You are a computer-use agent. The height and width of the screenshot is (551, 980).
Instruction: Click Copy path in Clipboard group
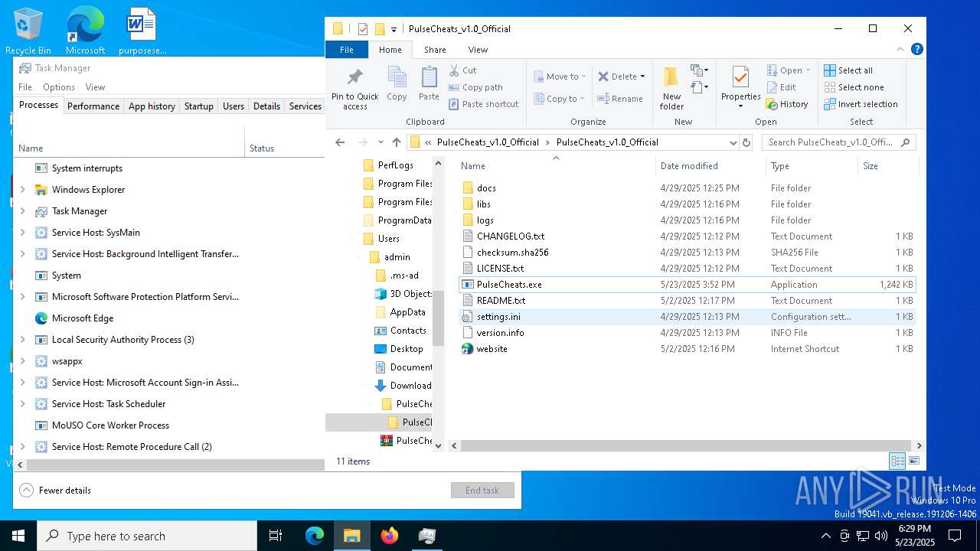[475, 87]
